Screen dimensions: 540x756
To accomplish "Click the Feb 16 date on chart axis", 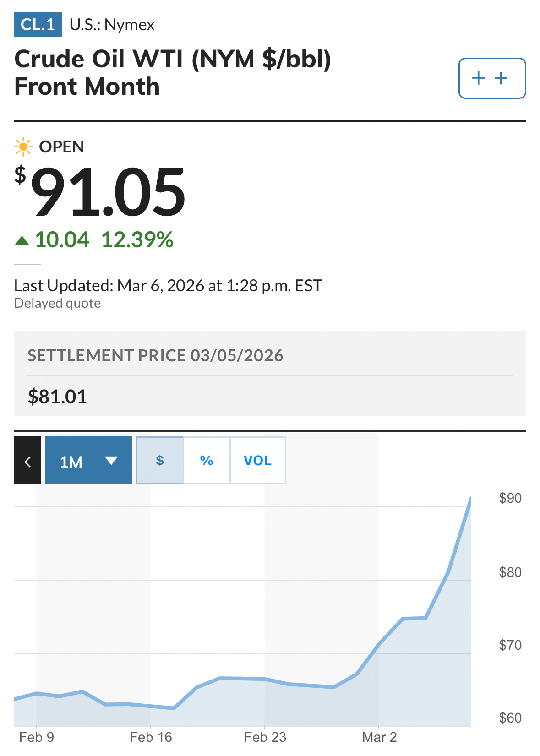I will tap(151, 737).
